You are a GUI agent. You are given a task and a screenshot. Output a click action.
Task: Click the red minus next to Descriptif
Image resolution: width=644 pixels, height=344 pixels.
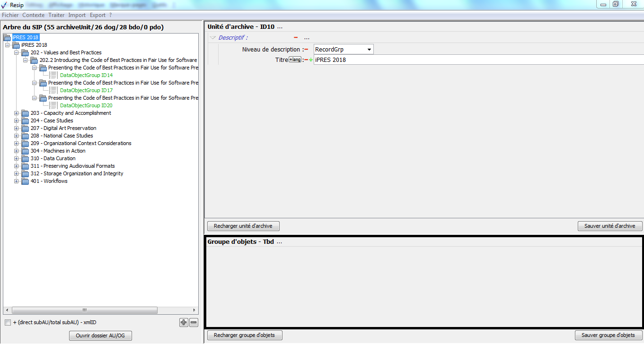point(296,38)
